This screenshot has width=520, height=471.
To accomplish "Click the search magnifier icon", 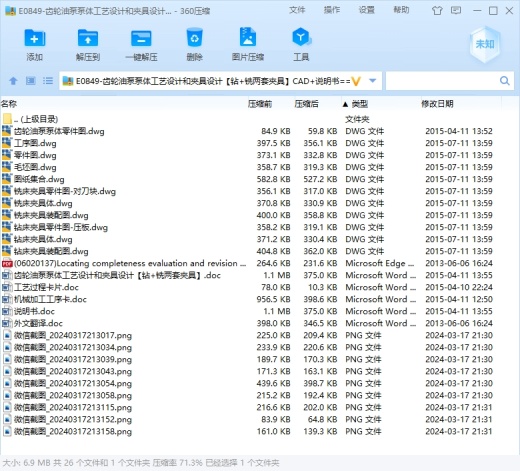I will [x=505, y=81].
